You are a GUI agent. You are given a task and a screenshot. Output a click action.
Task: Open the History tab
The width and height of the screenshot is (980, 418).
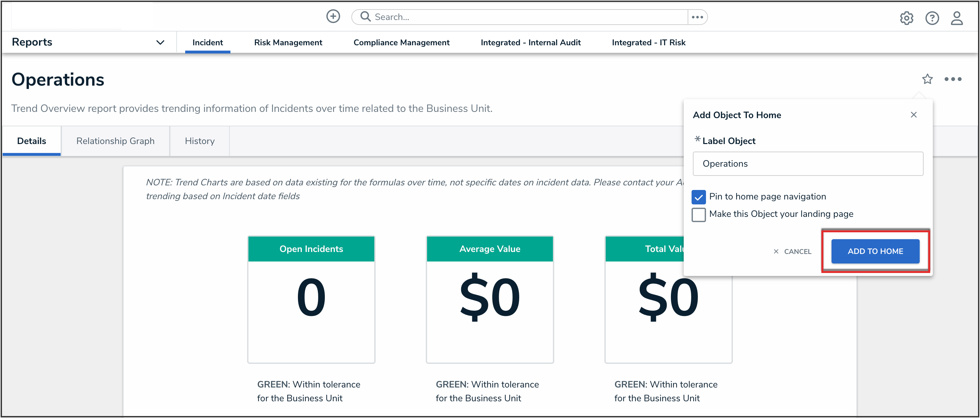[199, 141]
